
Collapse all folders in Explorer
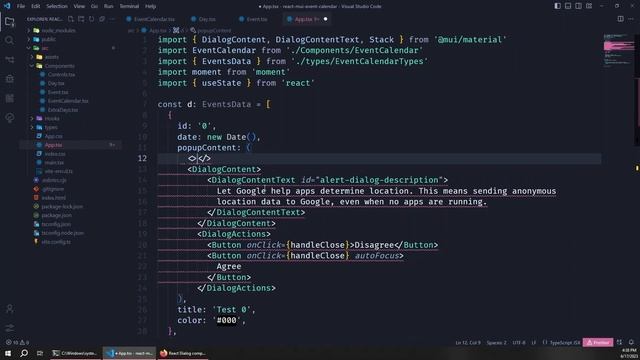tap(102, 19)
